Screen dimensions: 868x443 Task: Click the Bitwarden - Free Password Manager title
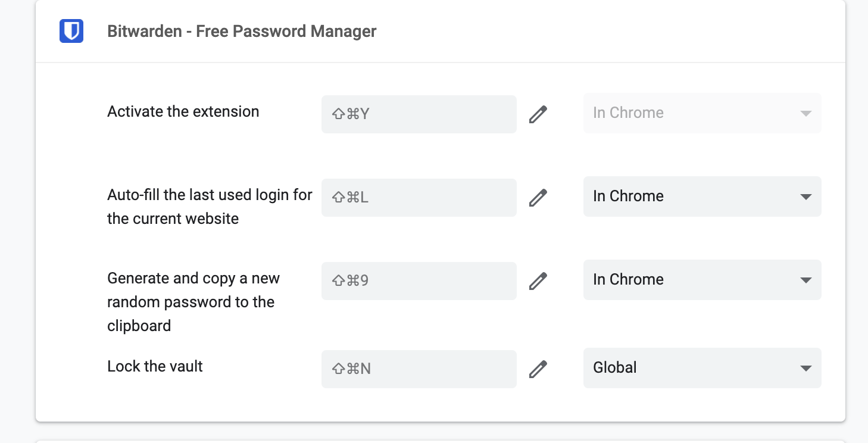(242, 31)
